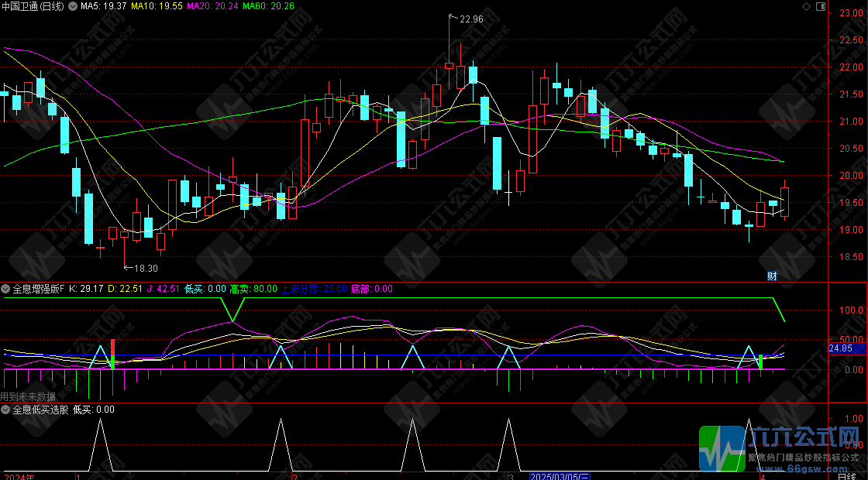Click the magenta MA20 label
The width and height of the screenshot is (868, 480).
pyautogui.click(x=212, y=6)
